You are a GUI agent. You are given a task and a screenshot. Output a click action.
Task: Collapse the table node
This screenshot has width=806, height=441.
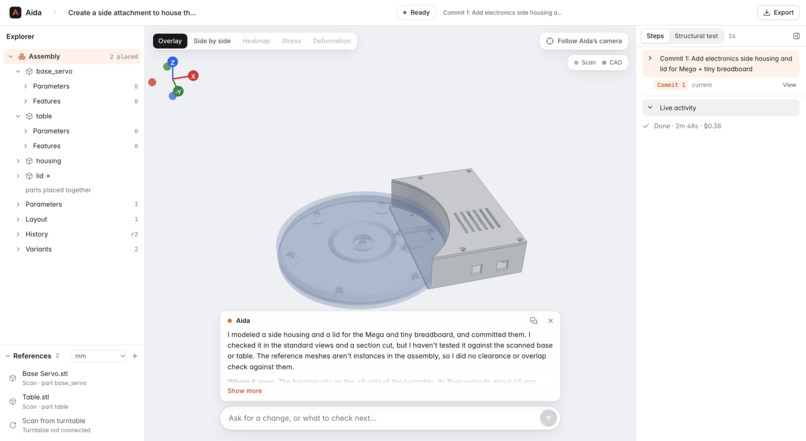[18, 116]
